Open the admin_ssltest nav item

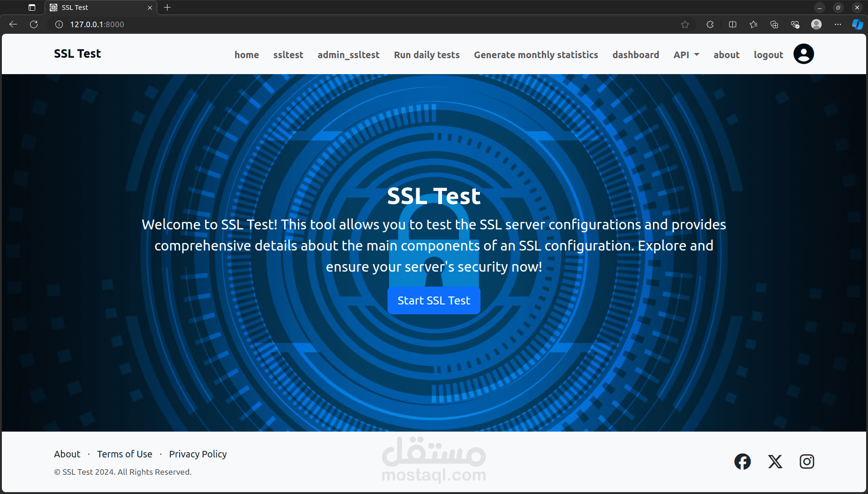click(349, 55)
